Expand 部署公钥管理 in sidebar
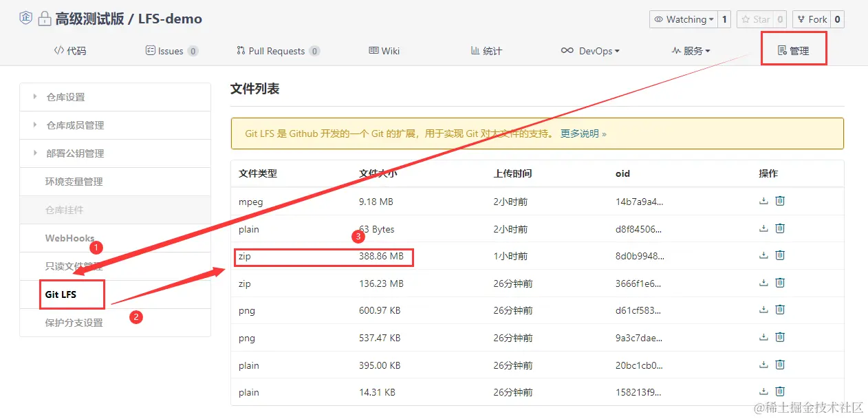868x419 pixels. [x=115, y=153]
